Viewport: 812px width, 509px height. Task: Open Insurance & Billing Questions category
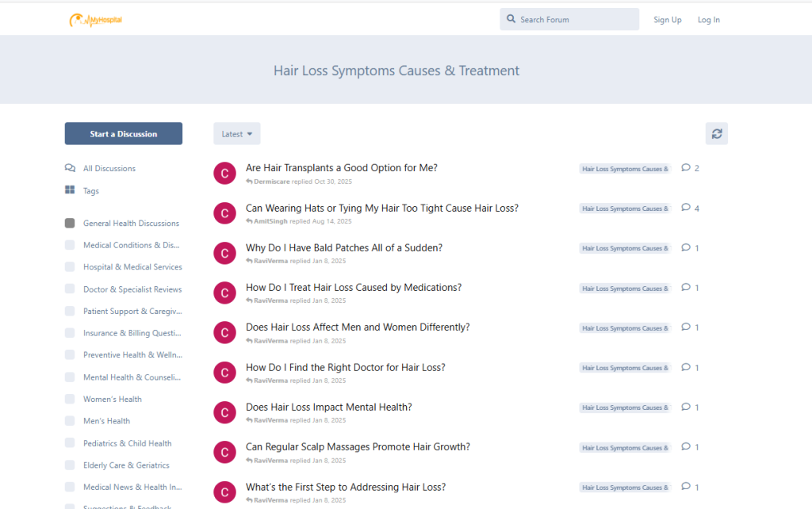[132, 334]
